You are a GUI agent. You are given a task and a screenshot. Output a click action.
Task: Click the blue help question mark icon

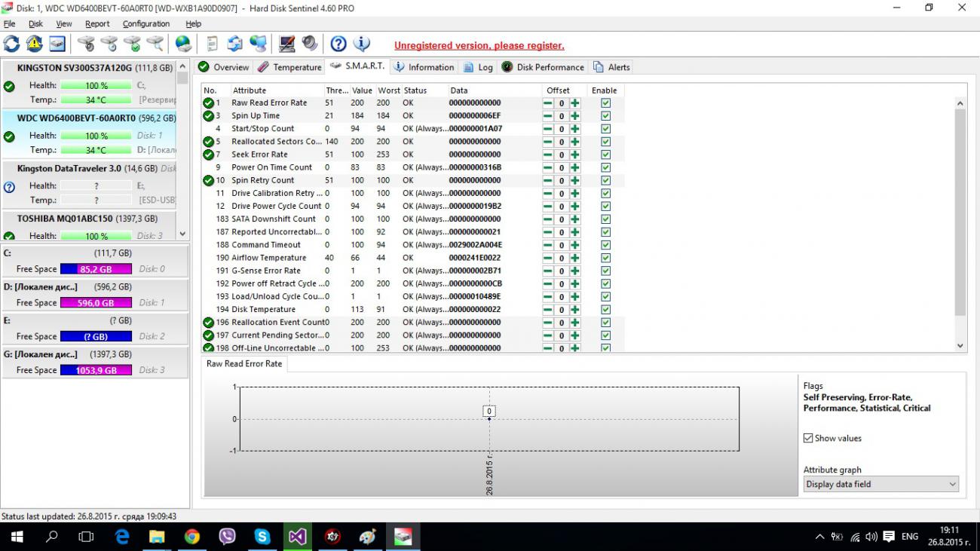tap(338, 44)
